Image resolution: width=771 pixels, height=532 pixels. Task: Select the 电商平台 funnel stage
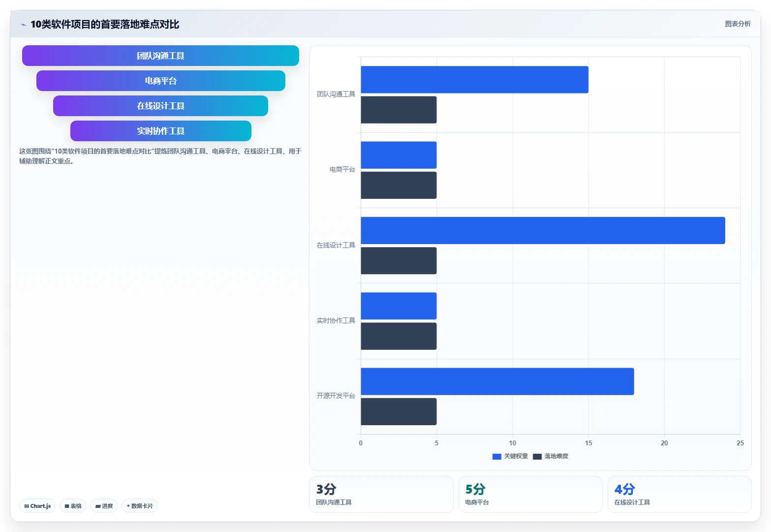[160, 81]
